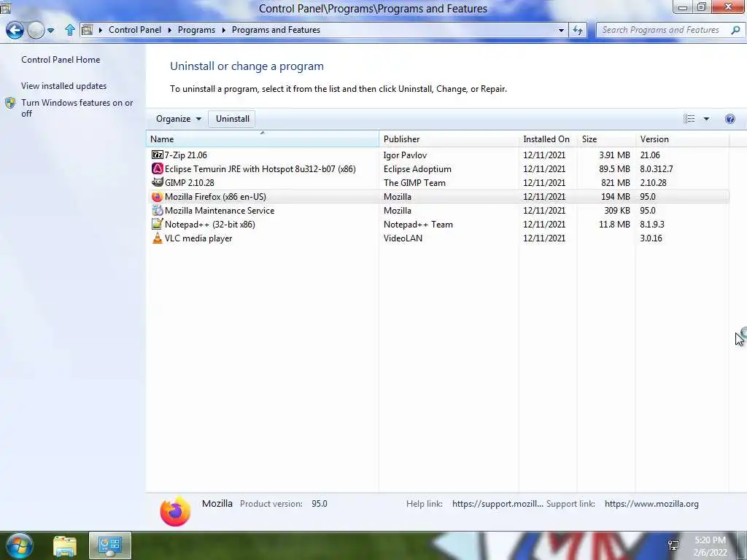Click Programs and Features breadcrumb
Screen dimensions: 747x560
[276, 30]
